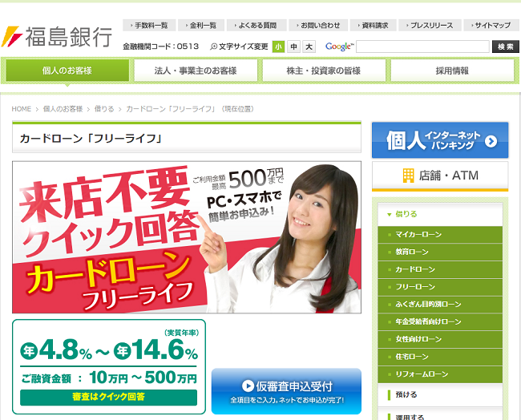Select the 法人・事業主のお客様 tab
This screenshot has height=420, width=521.
point(196,71)
